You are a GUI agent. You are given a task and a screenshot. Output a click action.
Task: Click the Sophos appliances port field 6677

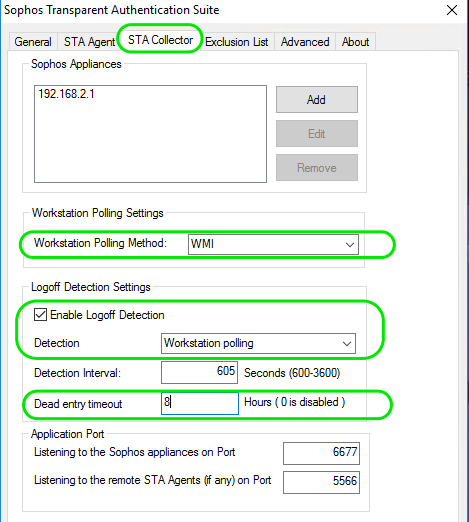coord(321,453)
